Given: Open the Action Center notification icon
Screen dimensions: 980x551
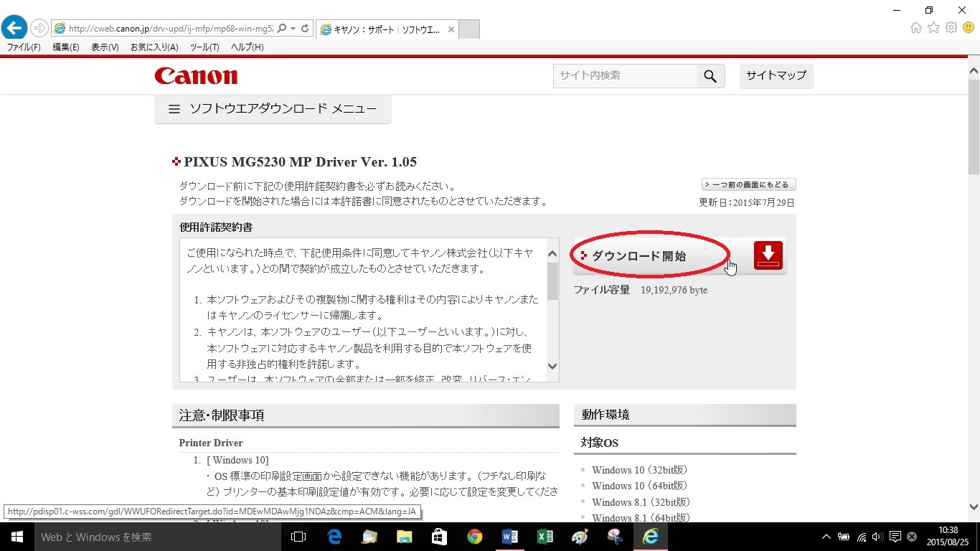Looking at the screenshot, I should pyautogui.click(x=895, y=537).
